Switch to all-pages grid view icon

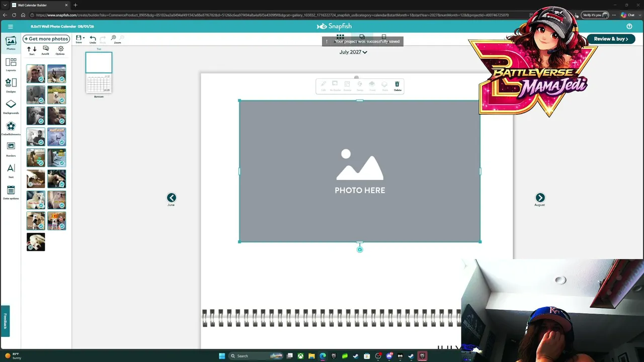point(341,37)
